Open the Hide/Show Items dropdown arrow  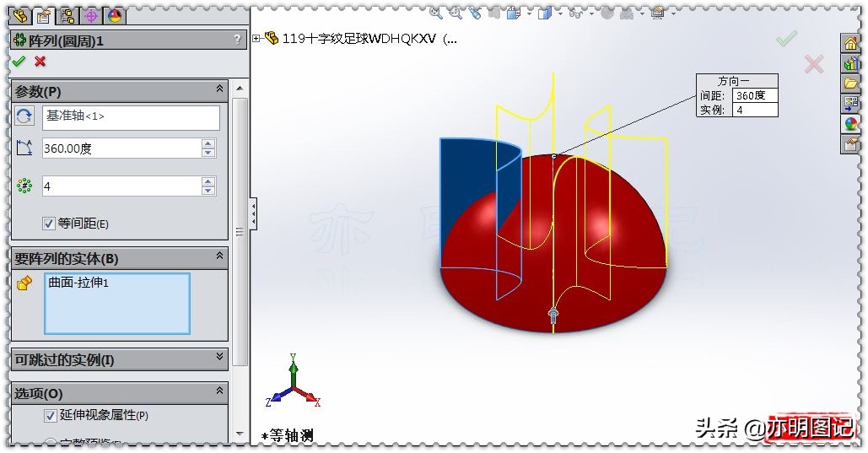(592, 12)
